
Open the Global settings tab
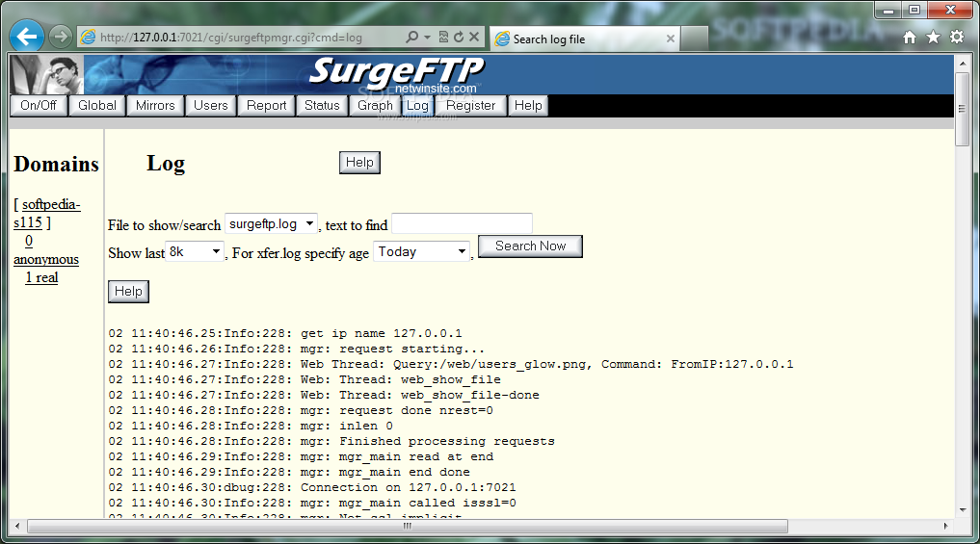click(97, 106)
